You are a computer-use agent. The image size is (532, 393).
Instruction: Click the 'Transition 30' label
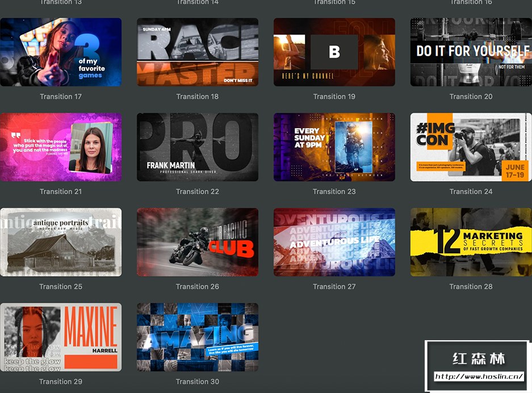[198, 382]
